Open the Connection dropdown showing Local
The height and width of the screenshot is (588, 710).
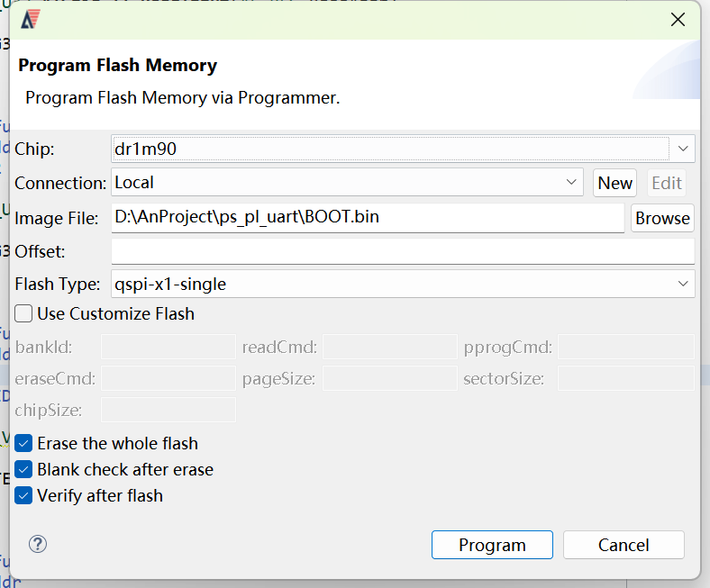pos(347,183)
